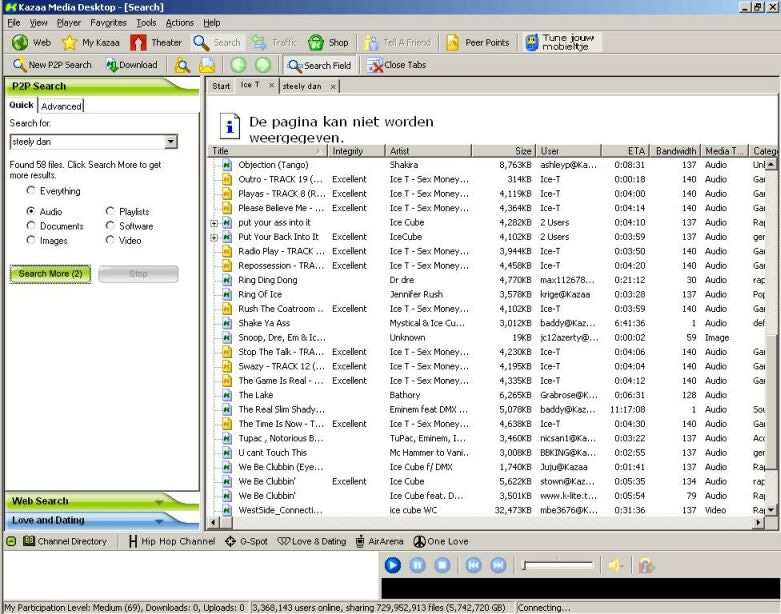Sort results by Bandwidth column header
The image size is (781, 614).
(675, 151)
